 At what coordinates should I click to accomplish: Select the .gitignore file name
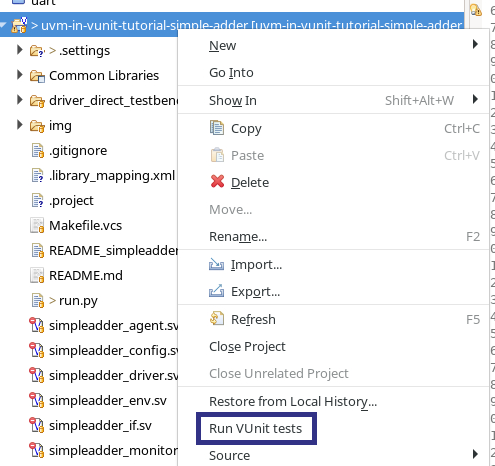click(x=78, y=151)
